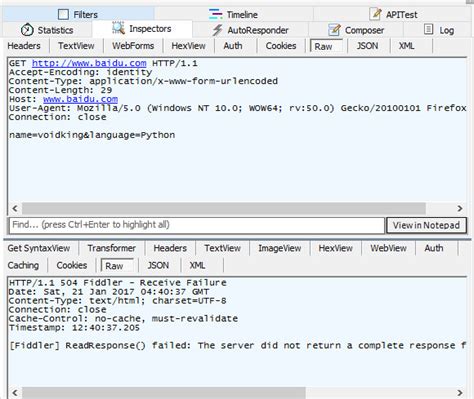
Task: Click View in Notepad button
Action: 426,225
